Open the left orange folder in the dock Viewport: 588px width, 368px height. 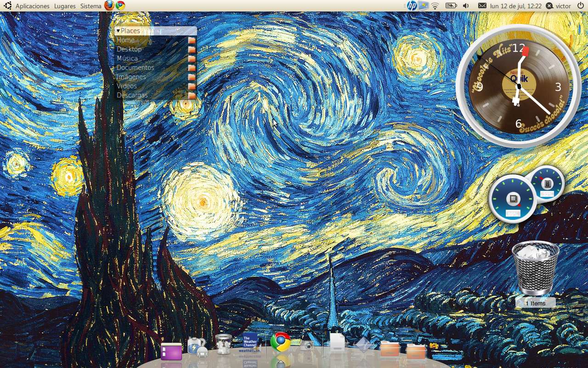coord(390,349)
